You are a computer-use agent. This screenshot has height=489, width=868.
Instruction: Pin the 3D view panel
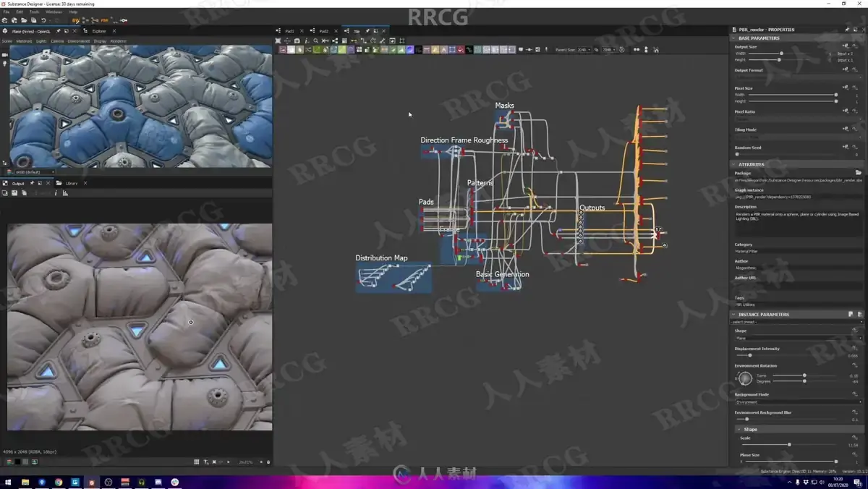tap(58, 31)
